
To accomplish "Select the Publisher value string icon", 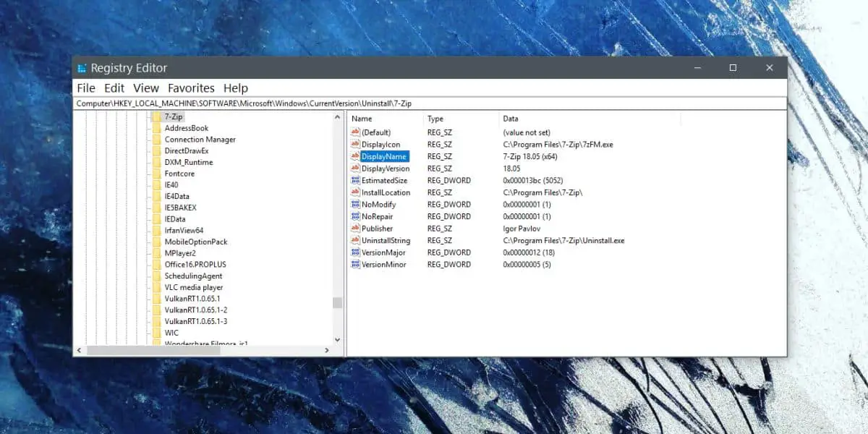I will pyautogui.click(x=355, y=229).
